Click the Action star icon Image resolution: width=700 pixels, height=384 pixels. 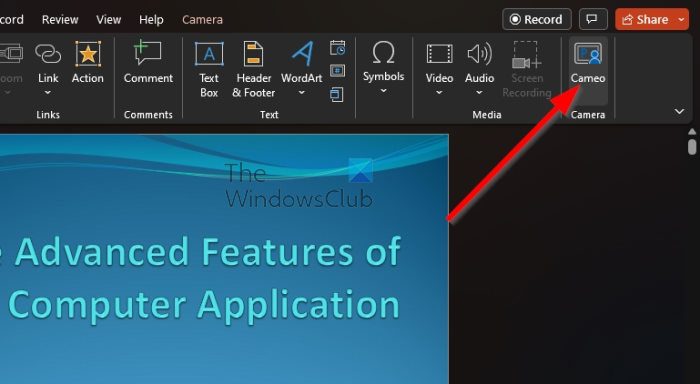click(88, 54)
